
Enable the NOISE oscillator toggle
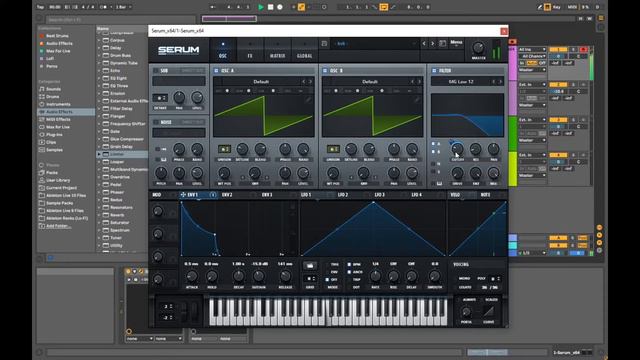[x=156, y=122]
